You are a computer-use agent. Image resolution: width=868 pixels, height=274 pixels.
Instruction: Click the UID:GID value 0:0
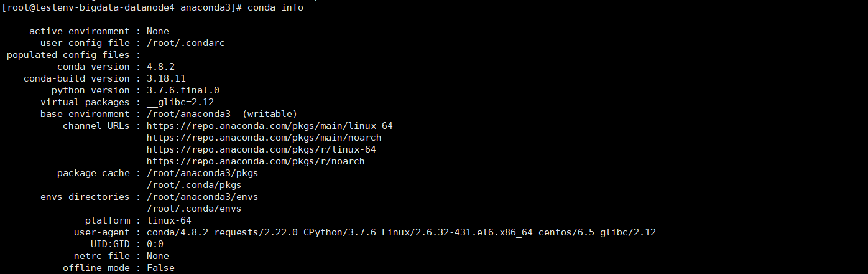pos(155,244)
